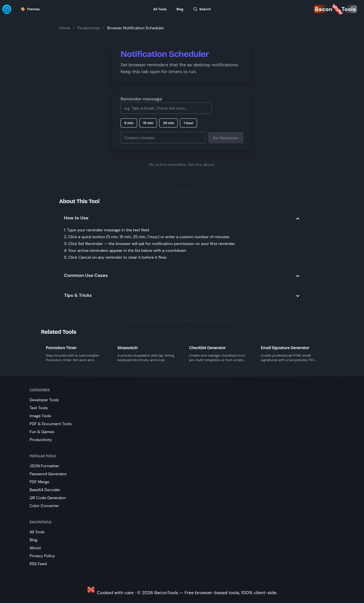Expand the Tips & Tricks section

click(x=297, y=296)
